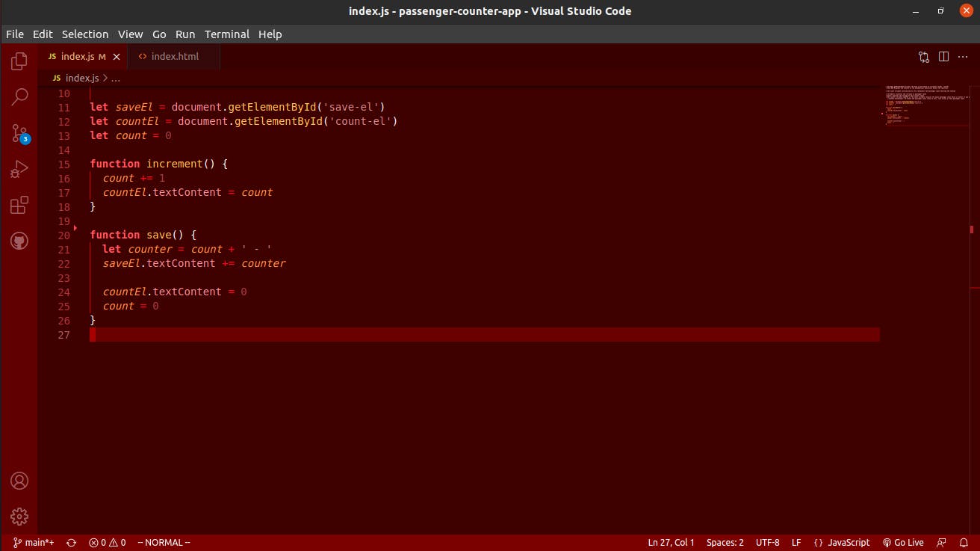Change LF end-of-line sequence
The image size is (980, 551).
(796, 543)
